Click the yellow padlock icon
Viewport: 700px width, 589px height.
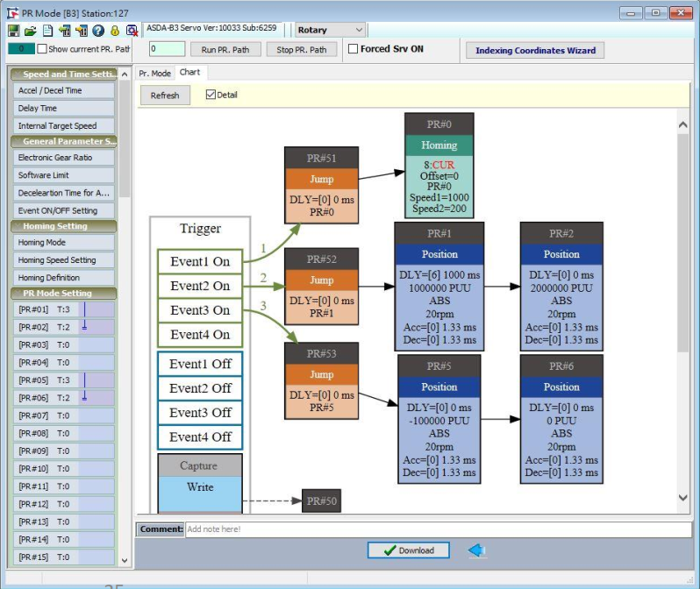pyautogui.click(x=114, y=31)
